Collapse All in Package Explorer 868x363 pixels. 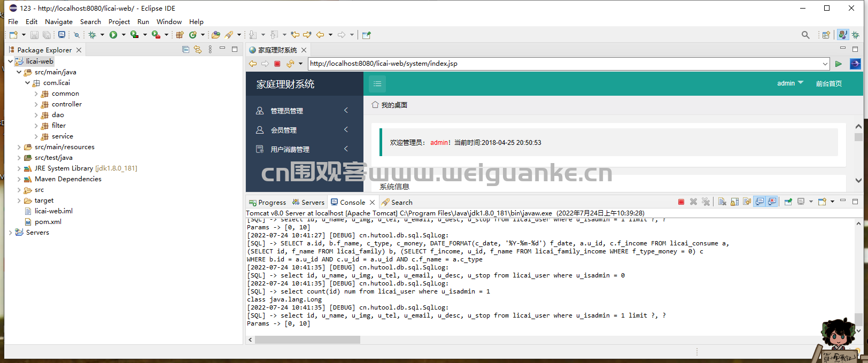[185, 50]
